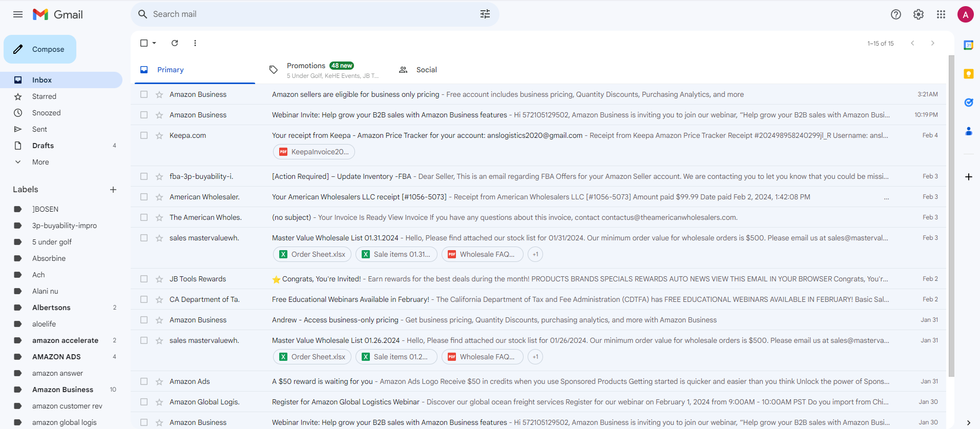Show extra attachments +1 on 01.26.2024 email

[x=535, y=357]
